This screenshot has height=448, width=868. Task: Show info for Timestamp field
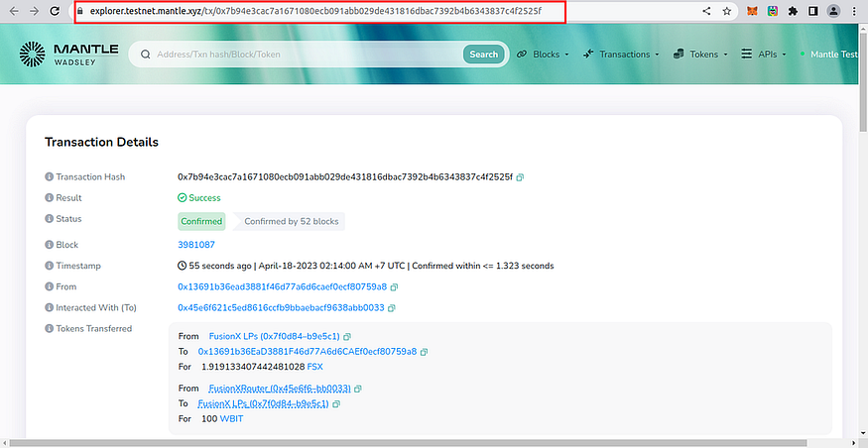[49, 266]
